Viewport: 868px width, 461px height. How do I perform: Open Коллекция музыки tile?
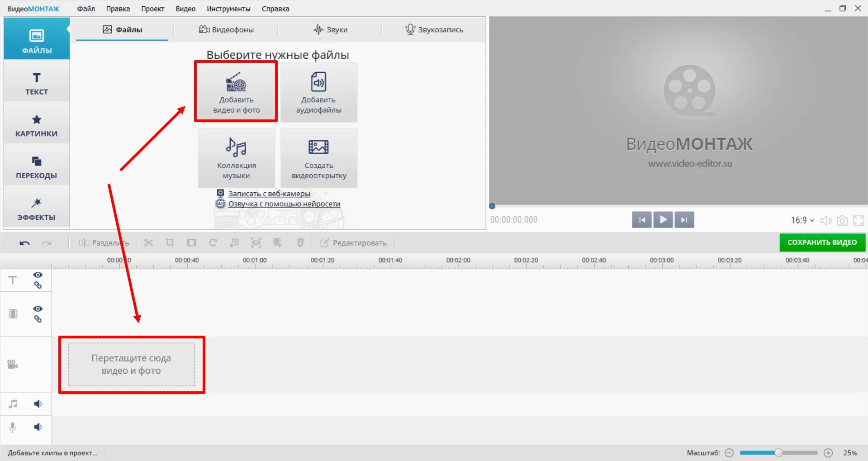pos(236,158)
